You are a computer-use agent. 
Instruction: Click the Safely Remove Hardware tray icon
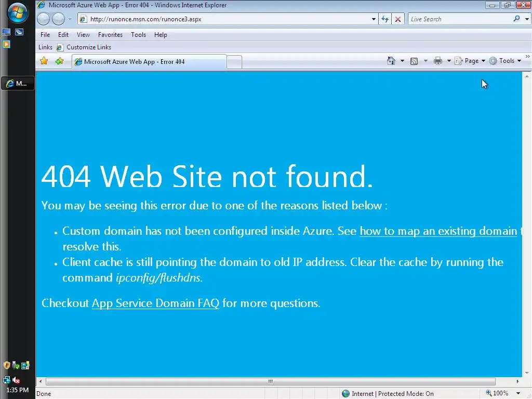[x=16, y=365]
